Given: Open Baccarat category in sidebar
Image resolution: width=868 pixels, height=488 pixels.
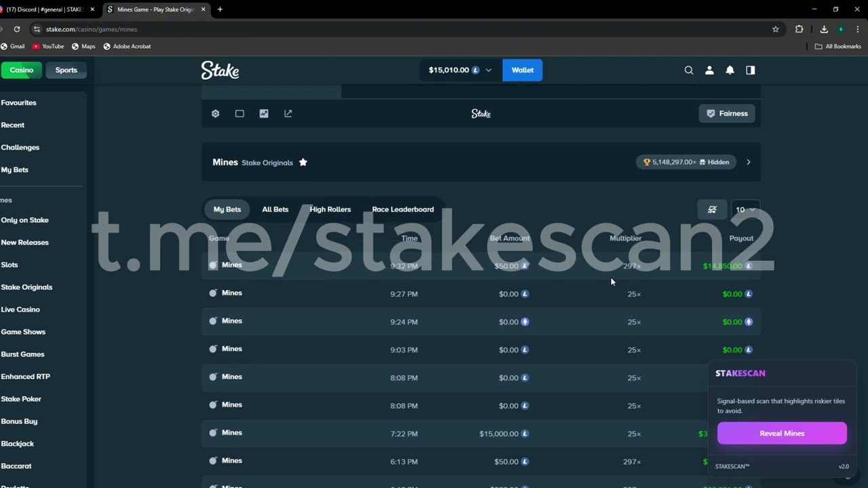Looking at the screenshot, I should 16,466.
